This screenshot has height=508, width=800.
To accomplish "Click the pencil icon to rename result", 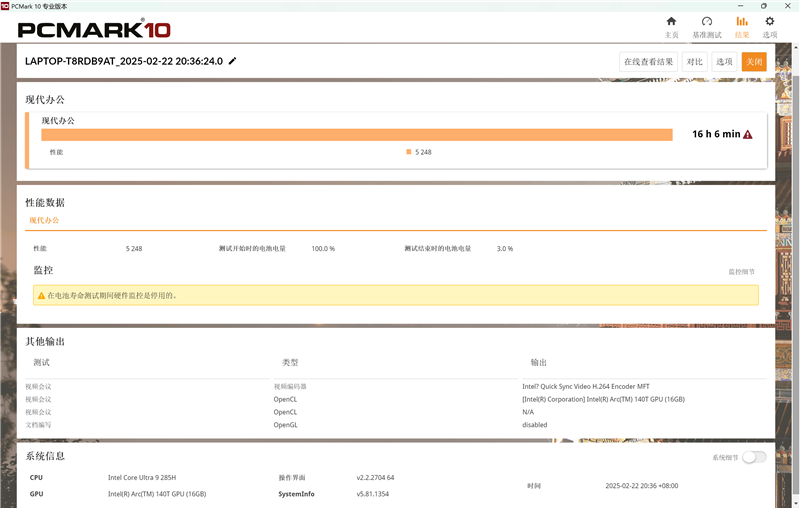I will click(x=233, y=61).
